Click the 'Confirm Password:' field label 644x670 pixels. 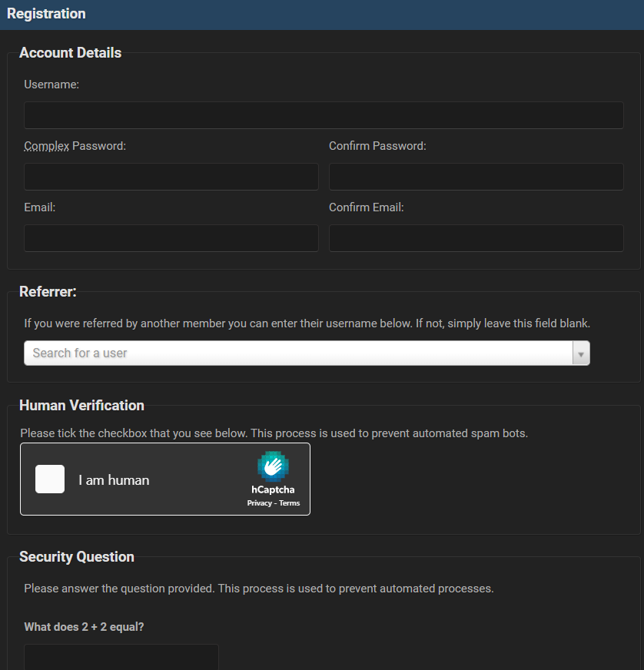click(377, 146)
